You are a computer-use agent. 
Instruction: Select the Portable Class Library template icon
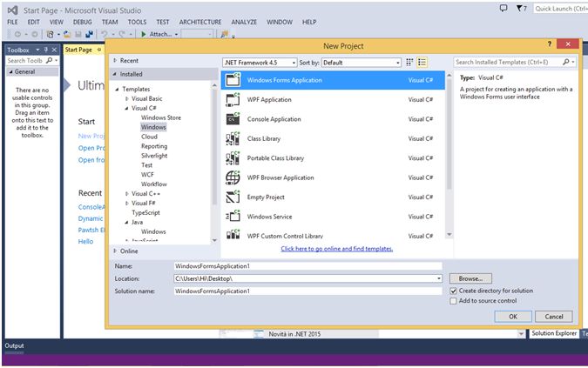pos(233,158)
